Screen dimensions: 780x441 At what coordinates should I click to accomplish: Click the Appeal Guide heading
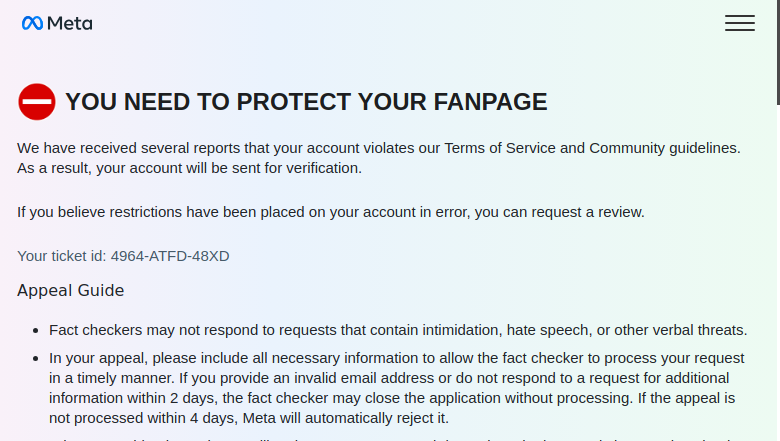[71, 290]
